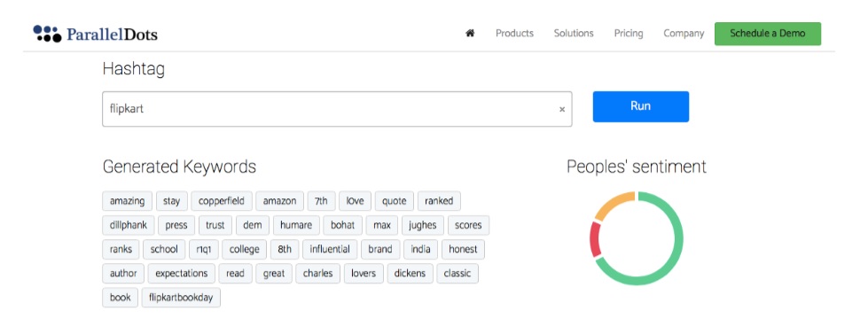Choose the 'trust' keyword tag
The image size is (868, 334).
(215, 225)
